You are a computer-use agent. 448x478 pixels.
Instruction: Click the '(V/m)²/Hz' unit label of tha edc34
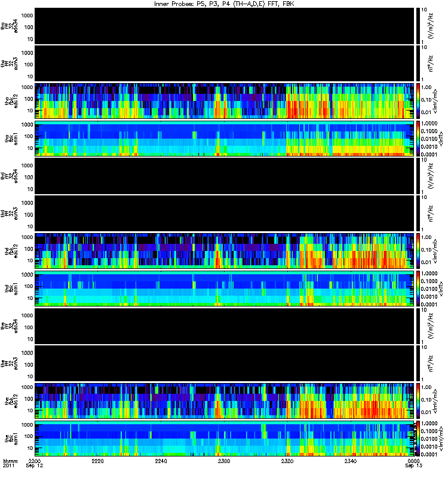tap(431, 26)
